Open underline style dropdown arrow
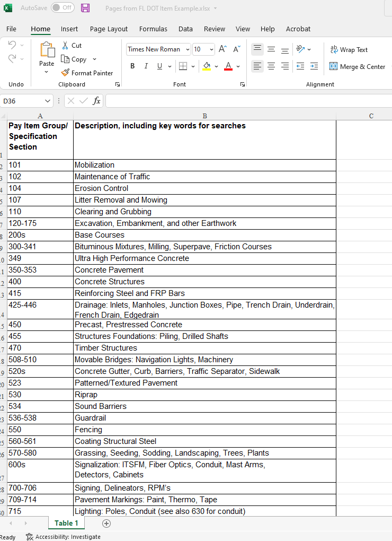 170,66
